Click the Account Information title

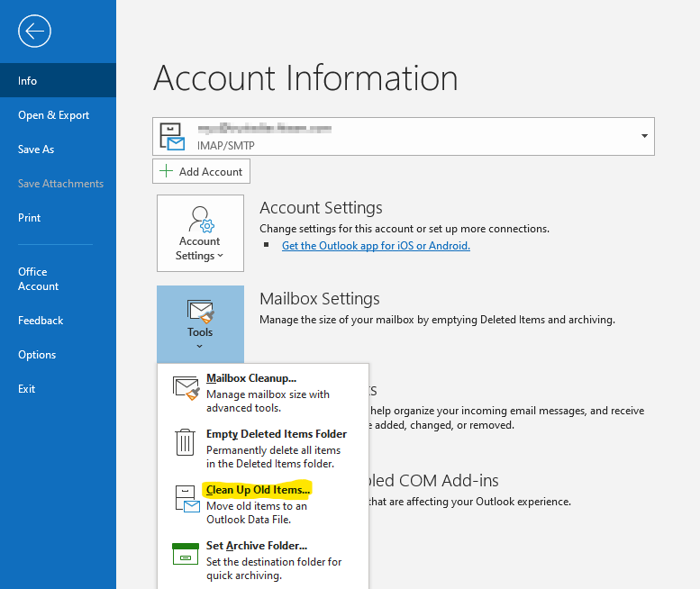[x=305, y=78]
